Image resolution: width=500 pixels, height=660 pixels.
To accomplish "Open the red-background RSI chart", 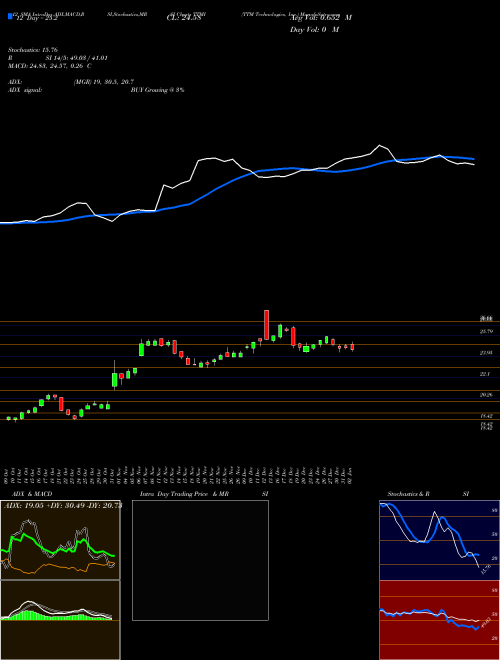I will (439, 620).
